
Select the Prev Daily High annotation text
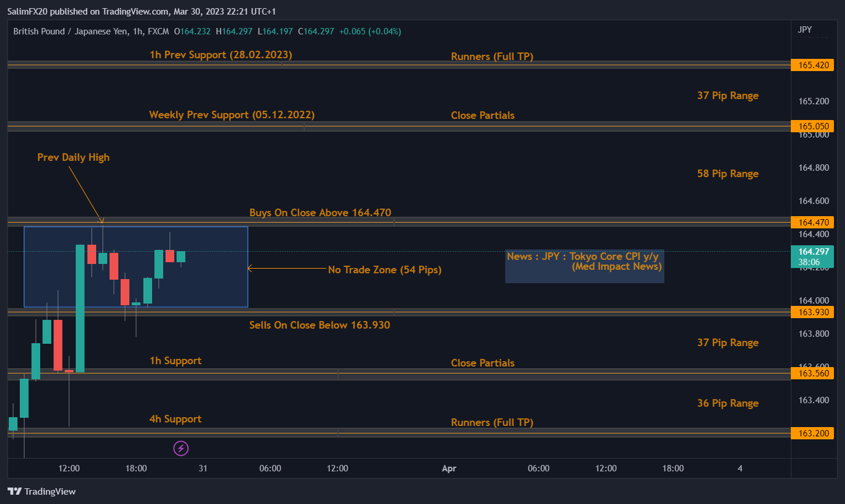pos(73,157)
